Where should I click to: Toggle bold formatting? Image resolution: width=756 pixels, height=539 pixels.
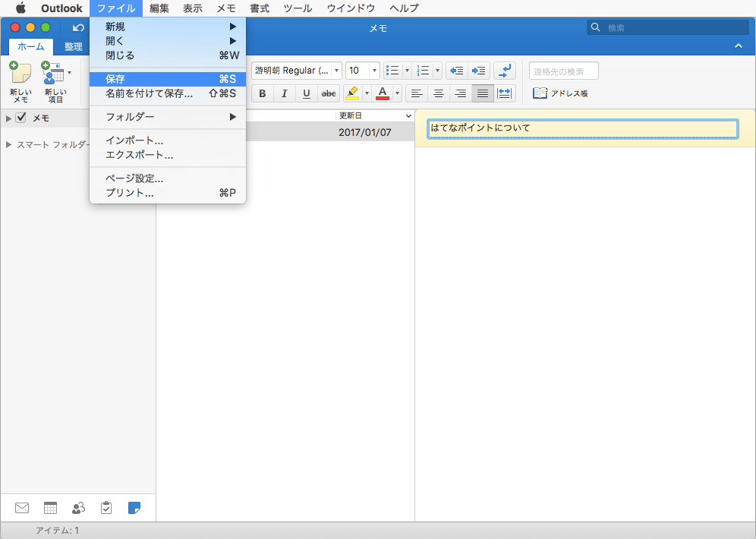[x=263, y=93]
